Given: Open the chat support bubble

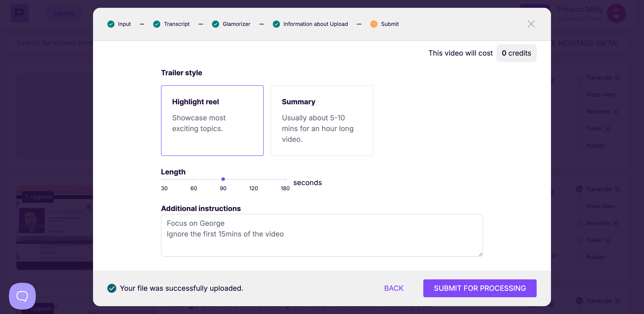Looking at the screenshot, I should pyautogui.click(x=22, y=296).
